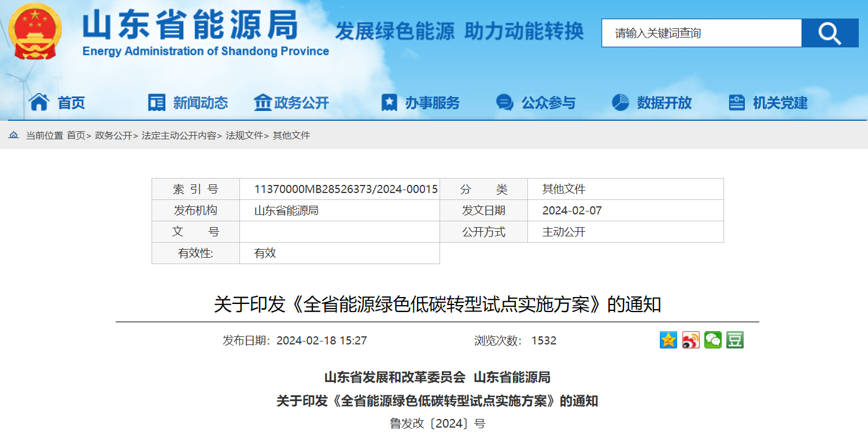
Task: Click the magnifier search icon
Action: click(x=829, y=33)
